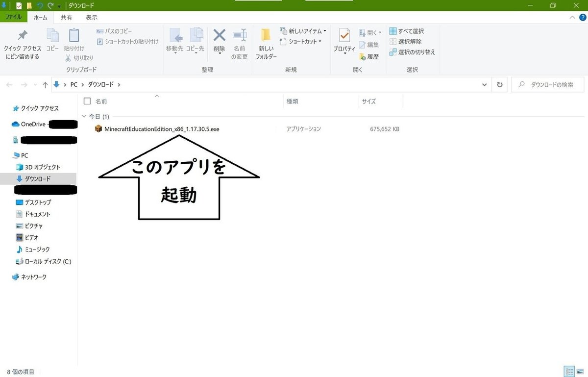Collapse the ribbon with the chevron
This screenshot has width=588, height=377.
(x=572, y=17)
